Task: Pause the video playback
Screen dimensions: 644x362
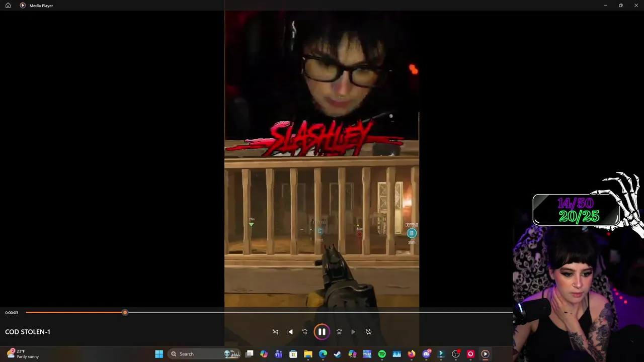Action: click(321, 332)
